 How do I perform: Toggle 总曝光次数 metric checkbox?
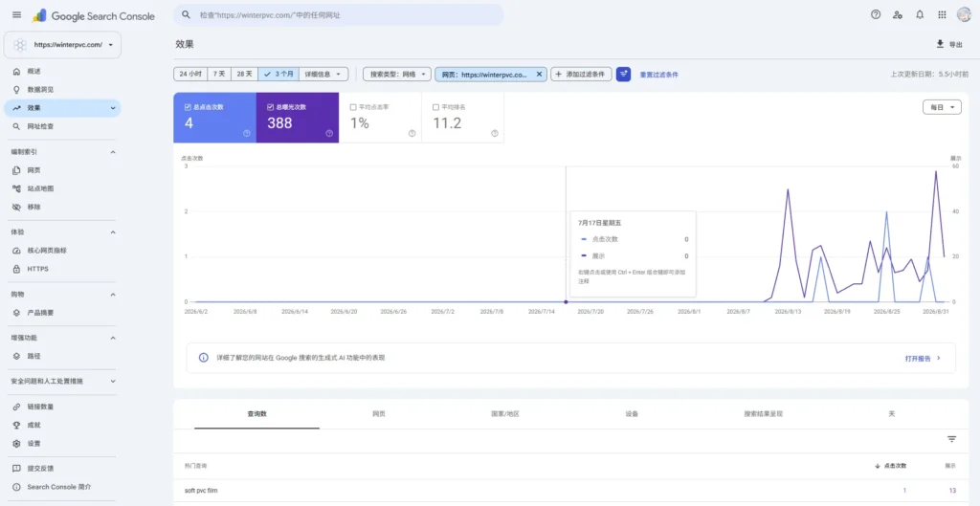tap(270, 107)
